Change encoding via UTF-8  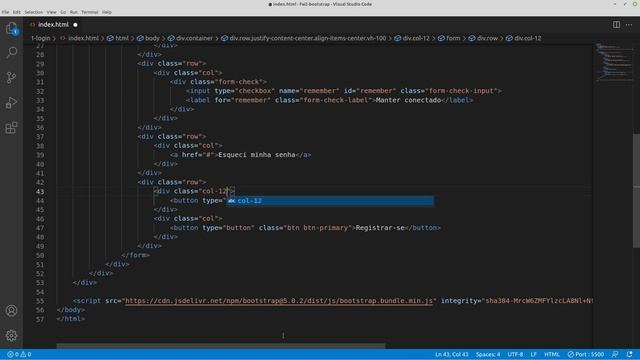pyautogui.click(x=515, y=354)
